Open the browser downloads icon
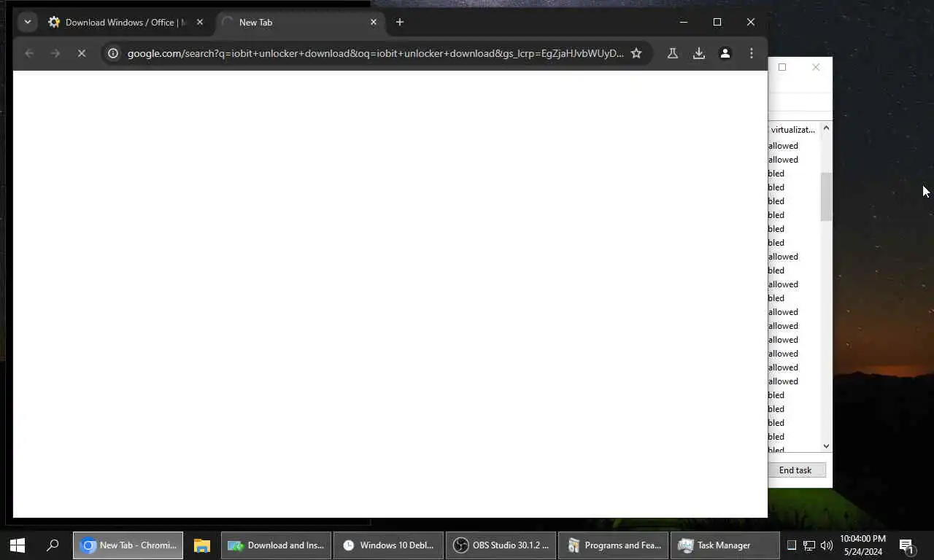934x560 pixels. point(699,53)
